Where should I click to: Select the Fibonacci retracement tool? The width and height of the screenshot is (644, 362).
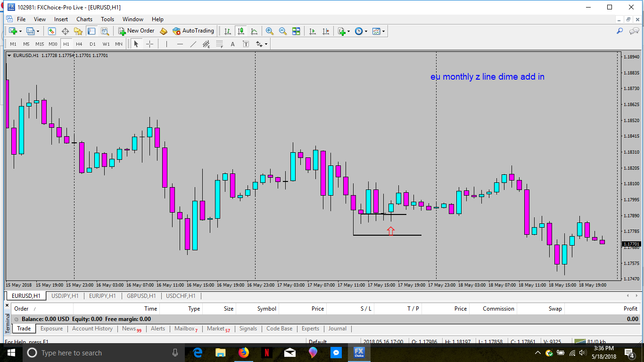pos(219,44)
